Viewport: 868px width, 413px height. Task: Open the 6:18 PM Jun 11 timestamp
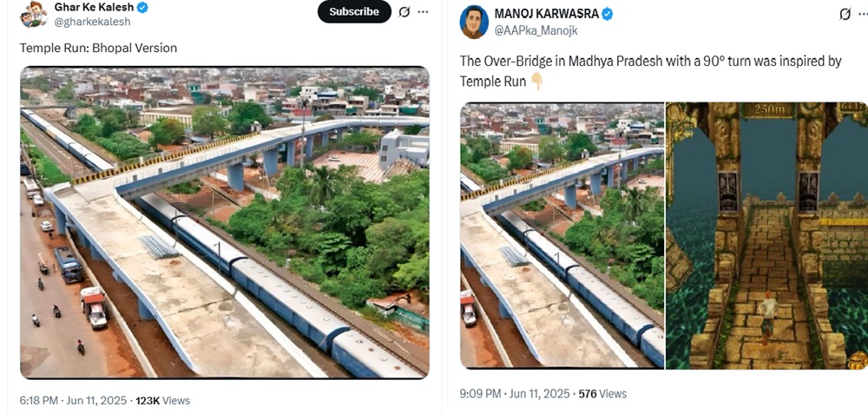72,401
